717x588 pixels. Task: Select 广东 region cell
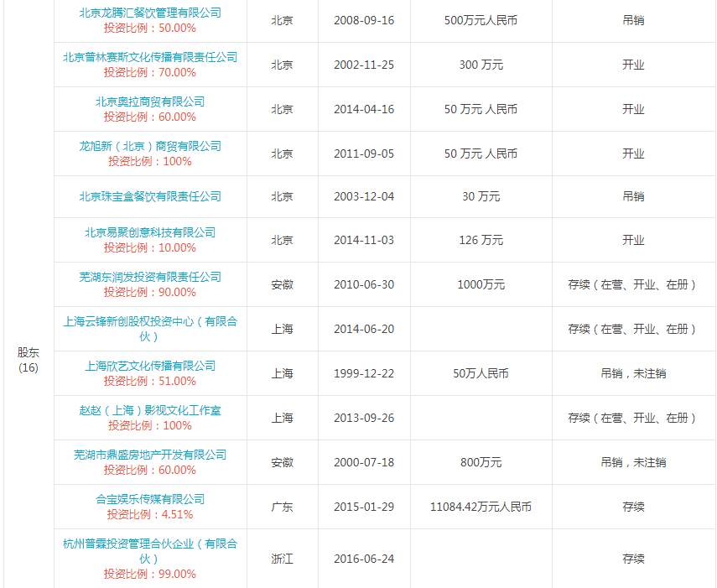pyautogui.click(x=282, y=507)
